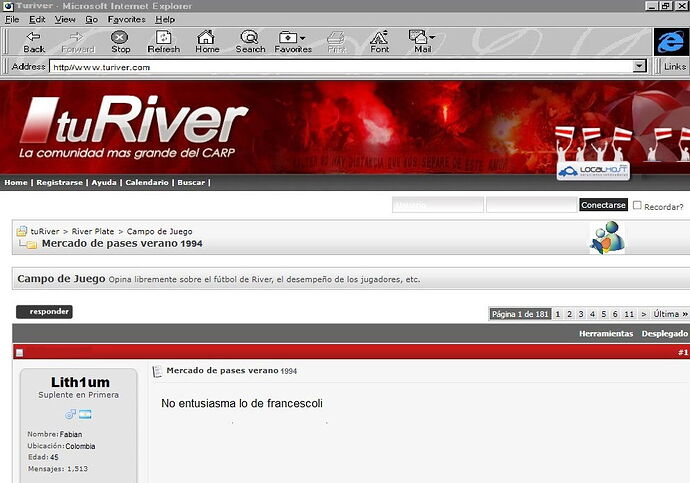The width and height of the screenshot is (690, 483).
Task: Click the address bar URL field
Action: [x=341, y=67]
